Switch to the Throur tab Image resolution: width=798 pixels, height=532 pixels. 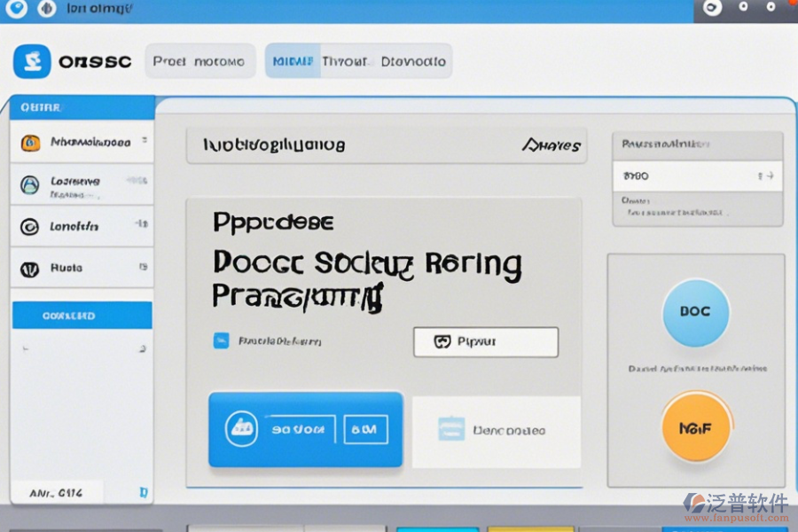[345, 61]
